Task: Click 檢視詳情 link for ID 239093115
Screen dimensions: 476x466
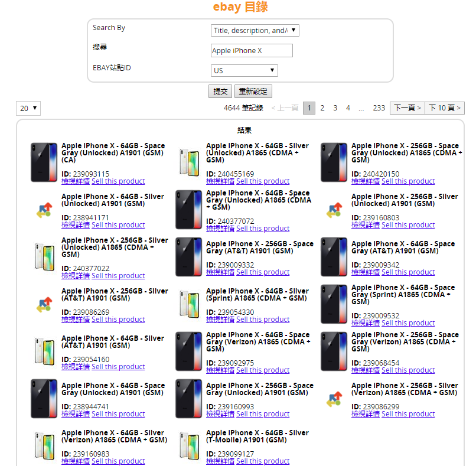Action: click(76, 181)
